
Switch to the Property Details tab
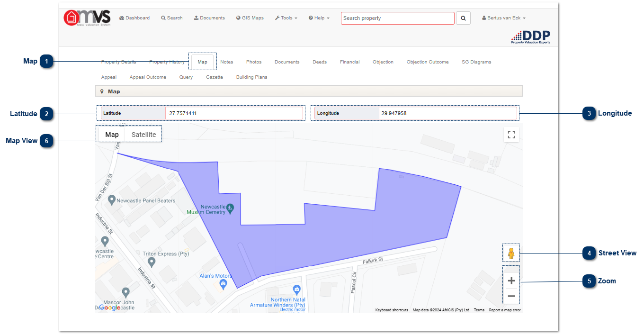point(118,62)
